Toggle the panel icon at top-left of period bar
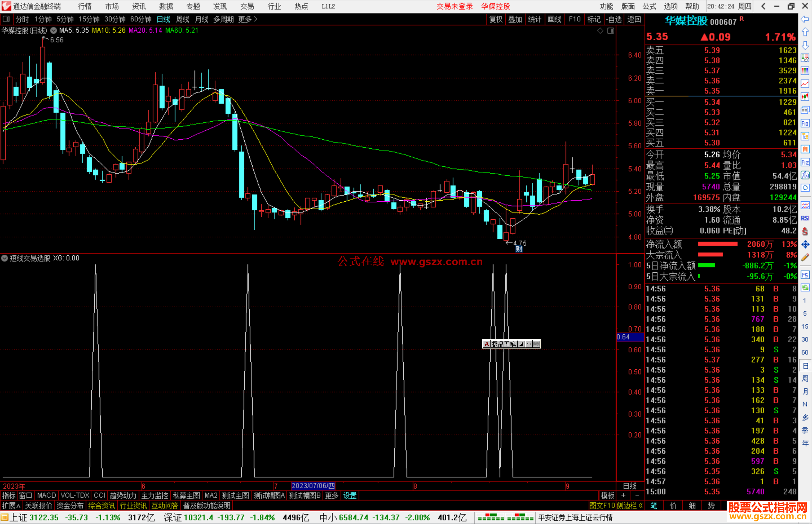Viewport: 812px width, 524px height. (x=6, y=19)
